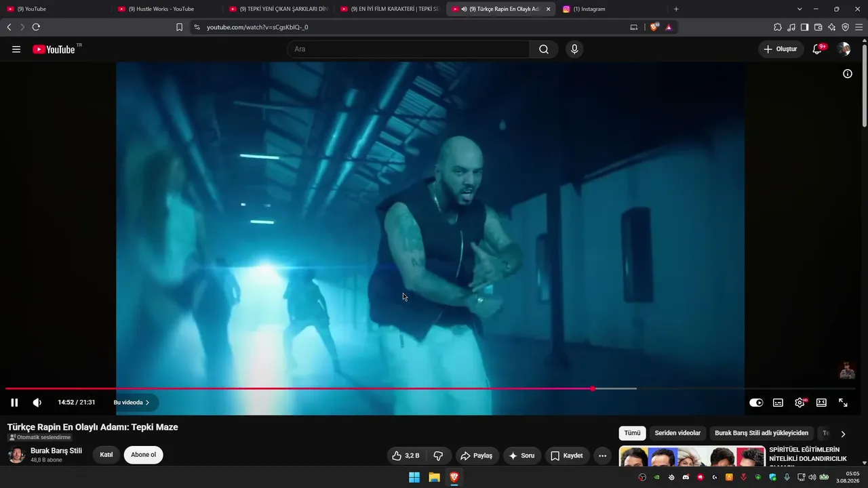Open the account avatar menu

pyautogui.click(x=844, y=49)
